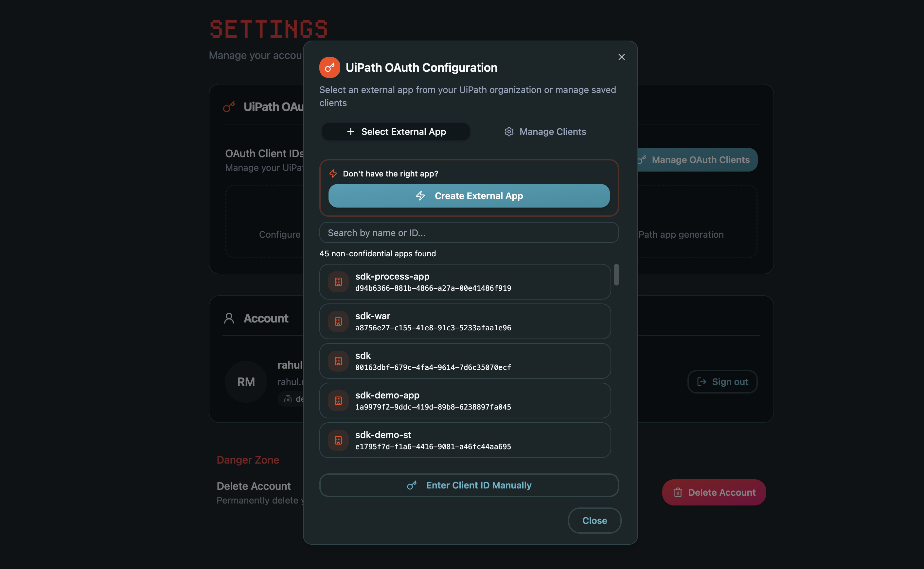Click the RM avatar in Account section

click(x=246, y=382)
